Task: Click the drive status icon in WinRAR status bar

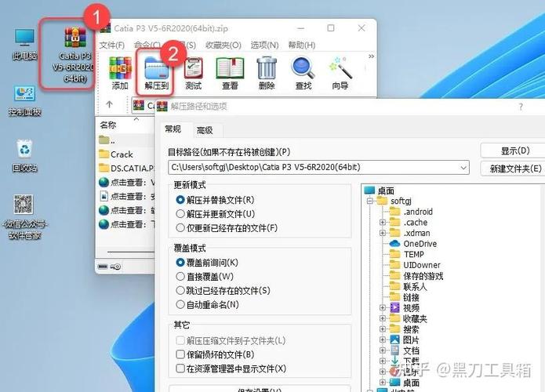Action: pyautogui.click(x=103, y=267)
